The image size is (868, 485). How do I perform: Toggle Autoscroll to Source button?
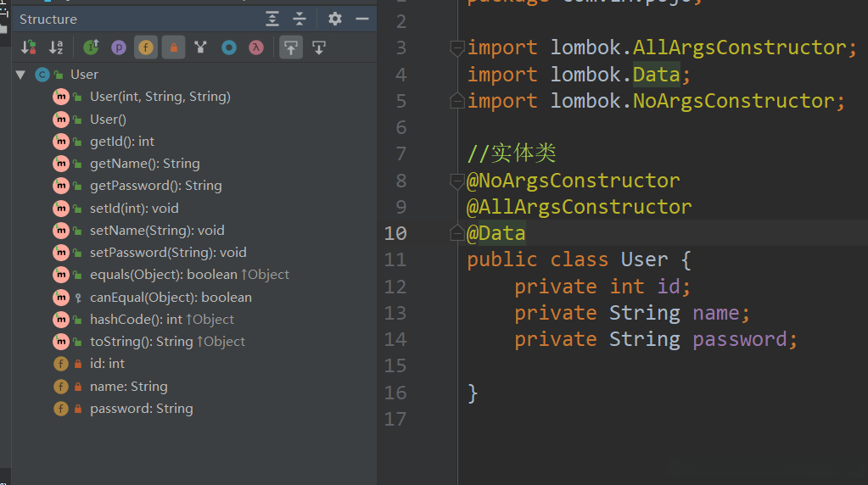[x=291, y=47]
